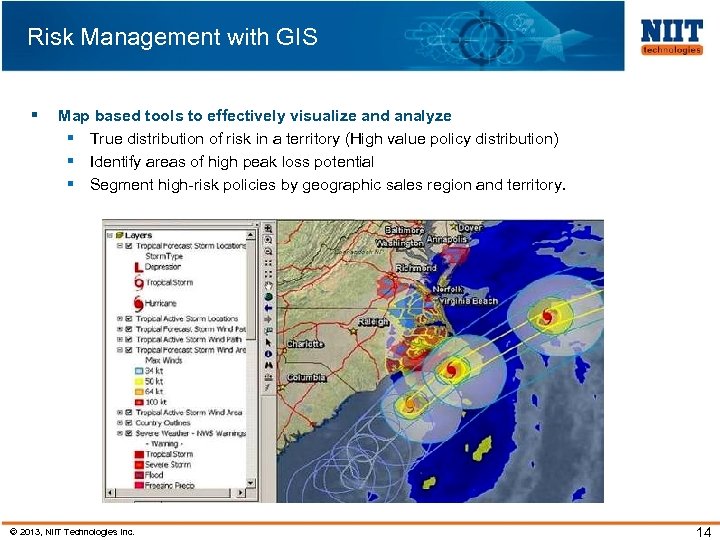Click the StormType legend heading

[x=164, y=256]
